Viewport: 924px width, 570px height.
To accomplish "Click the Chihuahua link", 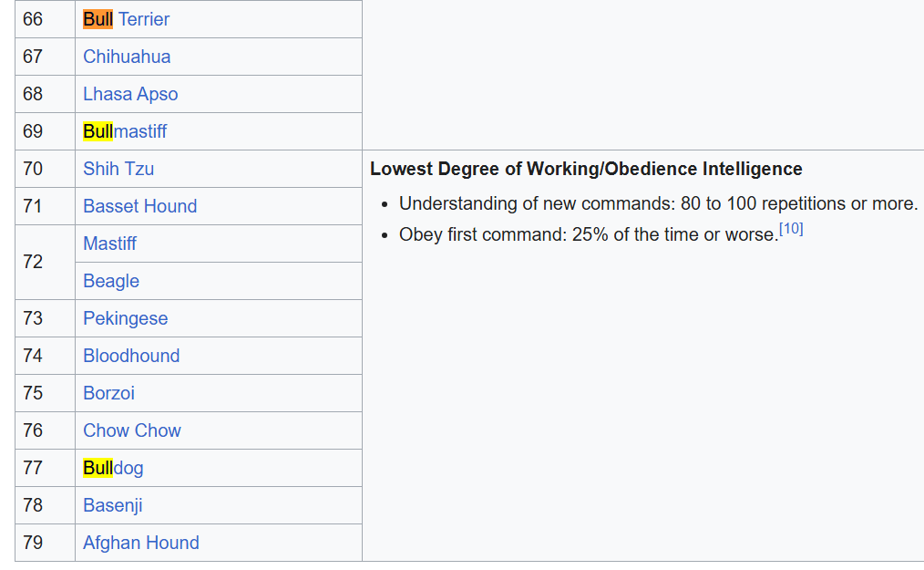I will [x=127, y=57].
